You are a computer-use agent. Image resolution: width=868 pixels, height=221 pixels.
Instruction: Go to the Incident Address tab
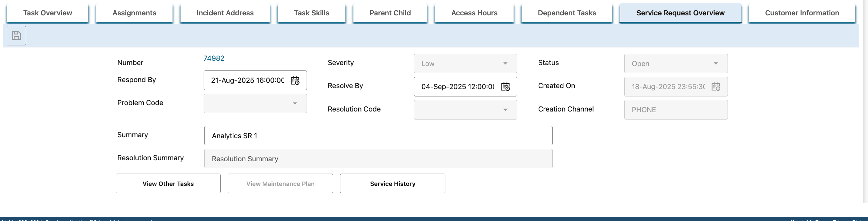click(x=225, y=13)
